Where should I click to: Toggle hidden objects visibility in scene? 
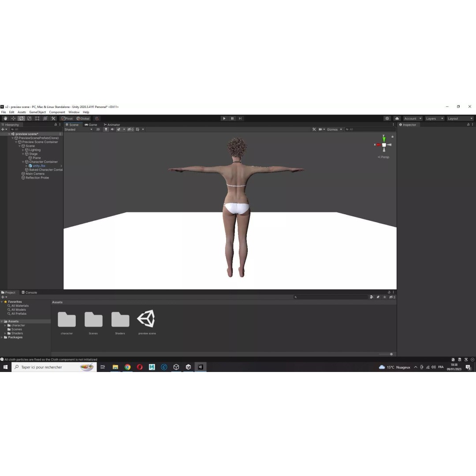tap(130, 129)
